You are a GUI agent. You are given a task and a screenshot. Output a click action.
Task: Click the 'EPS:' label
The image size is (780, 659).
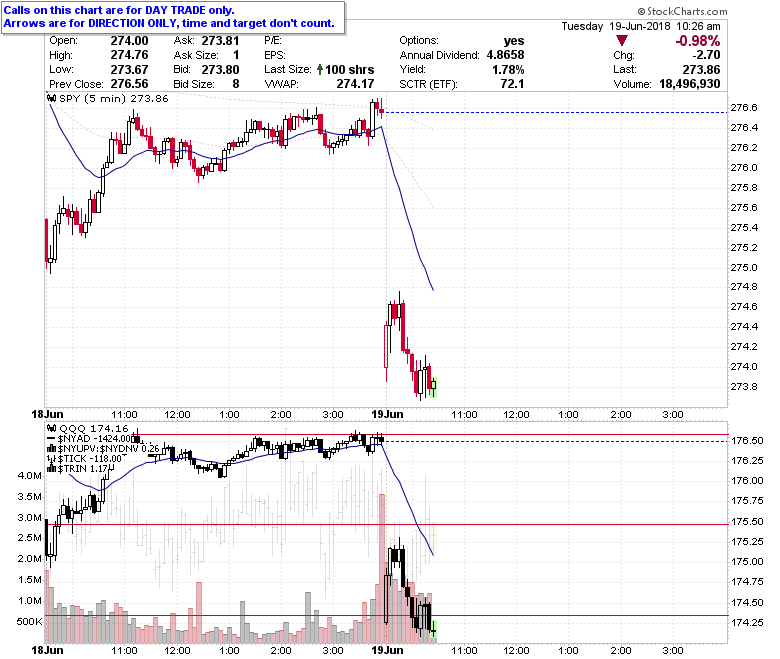coord(275,55)
